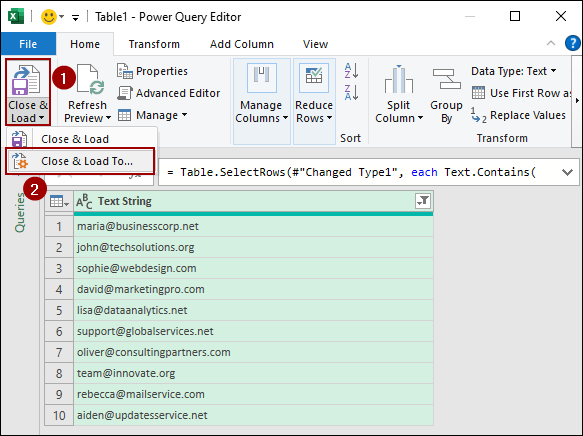Open Help via the question mark icon
Viewport: 583px width, 436px height.
pos(573,43)
